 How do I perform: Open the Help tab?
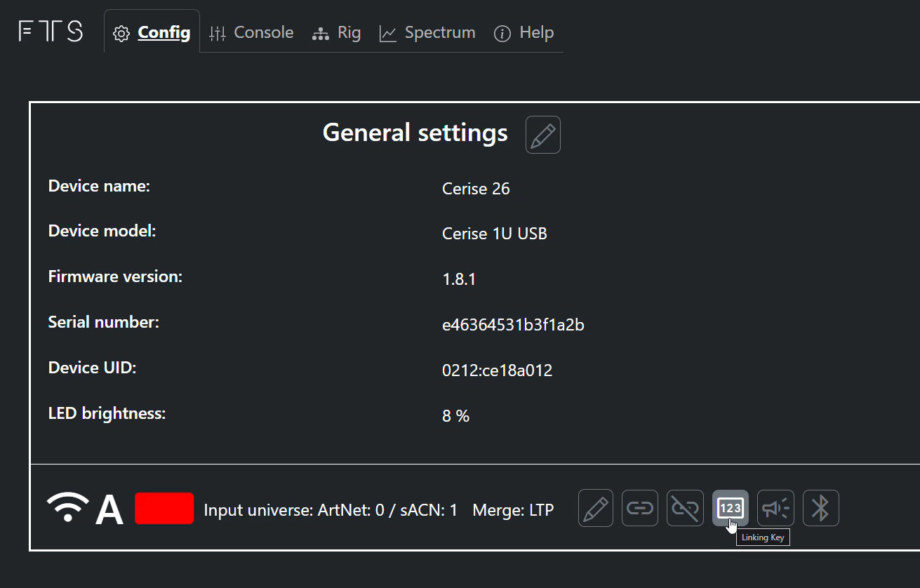(x=524, y=33)
